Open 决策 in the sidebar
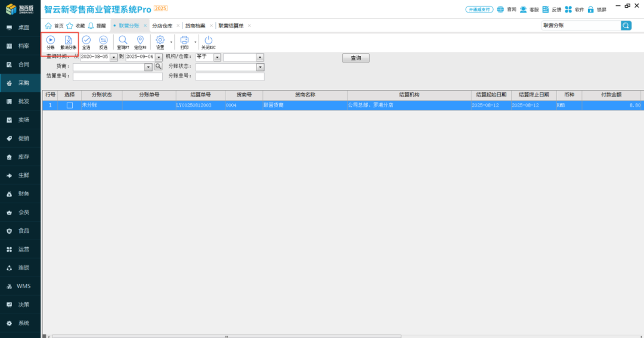The image size is (644, 338). point(20,305)
